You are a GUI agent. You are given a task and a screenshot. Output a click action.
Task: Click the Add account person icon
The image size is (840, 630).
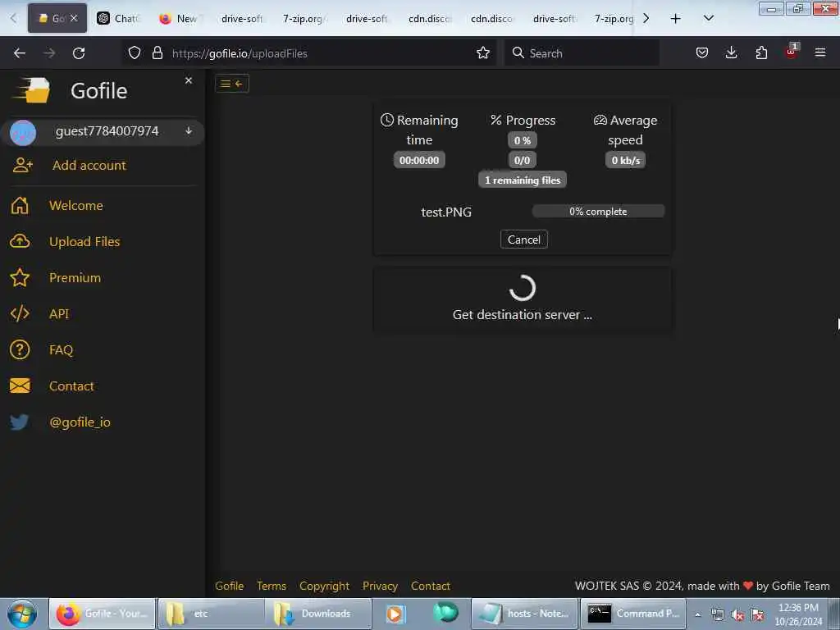pos(22,166)
